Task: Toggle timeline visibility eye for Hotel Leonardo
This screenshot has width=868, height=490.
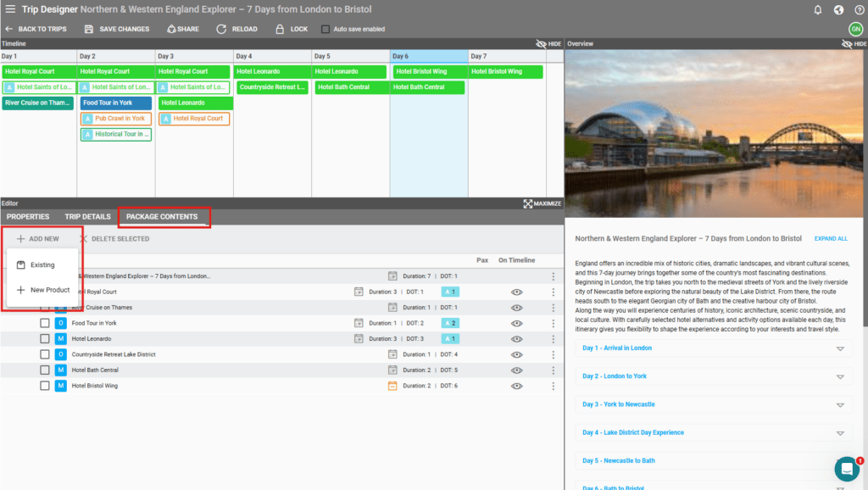Action: click(516, 338)
